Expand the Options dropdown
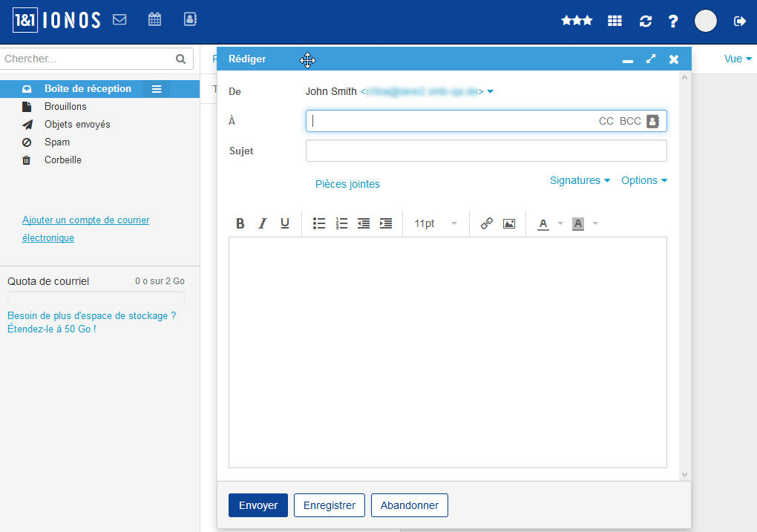 tap(643, 180)
